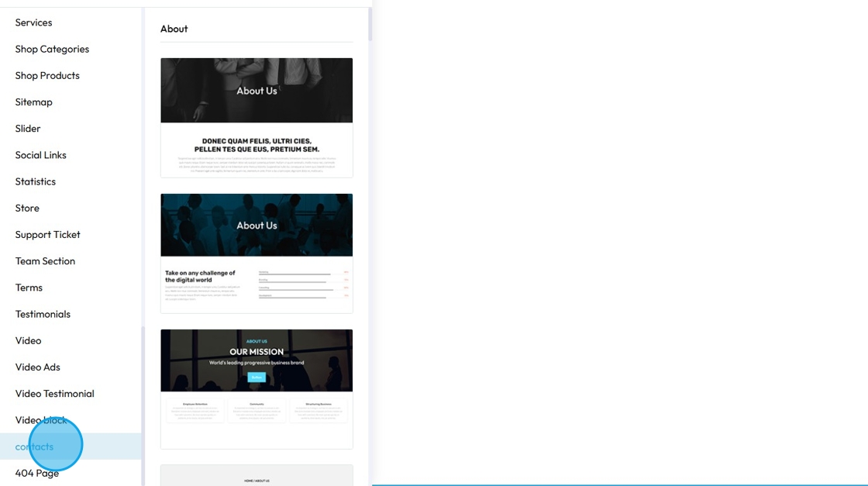Choose the blue About Us digital world template
The width and height of the screenshot is (868, 486).
tap(257, 253)
